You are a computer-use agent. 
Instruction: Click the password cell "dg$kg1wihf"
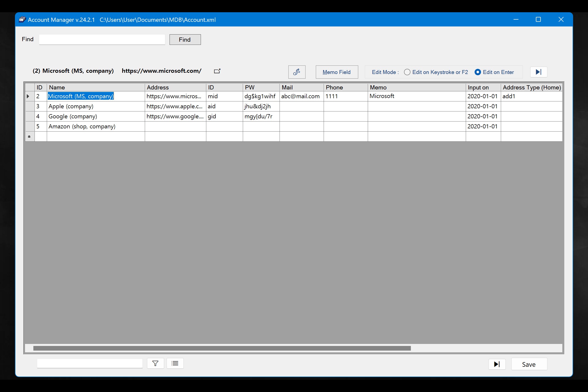click(x=261, y=96)
